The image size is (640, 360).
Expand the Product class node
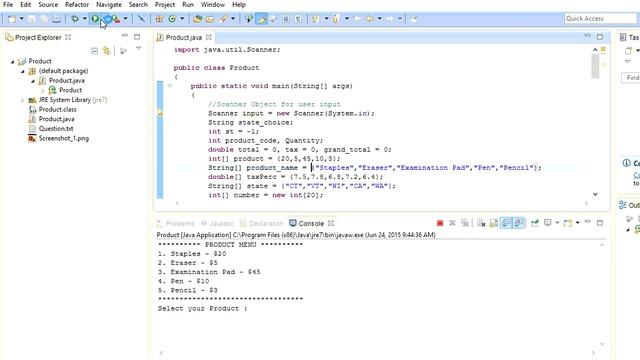(43, 90)
